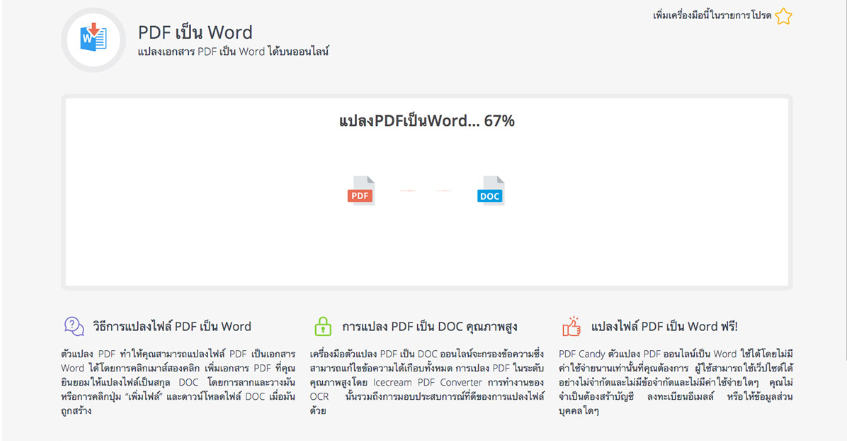The image size is (847, 441).
Task: Click the blue DOC file icon
Action: point(490,190)
